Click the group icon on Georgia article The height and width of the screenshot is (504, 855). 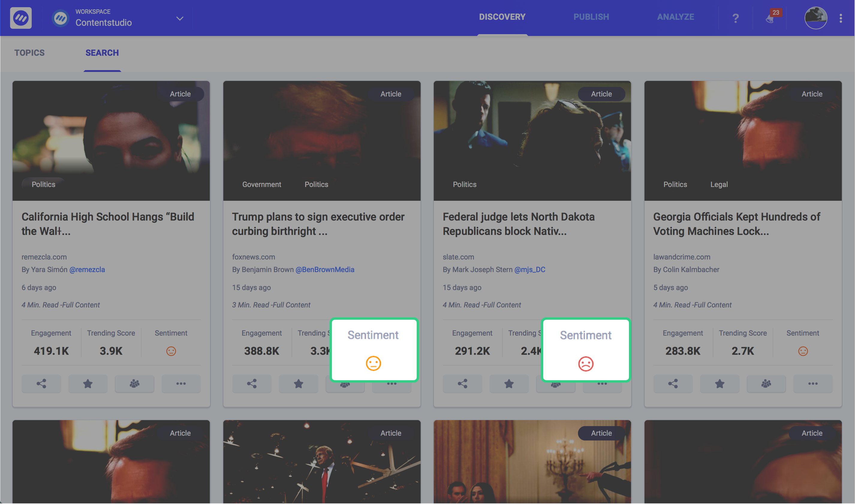point(766,384)
